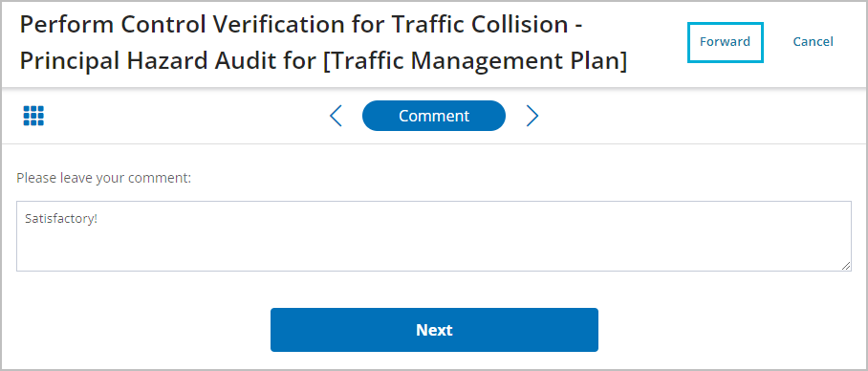Show all steps via nine-dot grid
This screenshot has height=371, width=868.
coord(33,116)
